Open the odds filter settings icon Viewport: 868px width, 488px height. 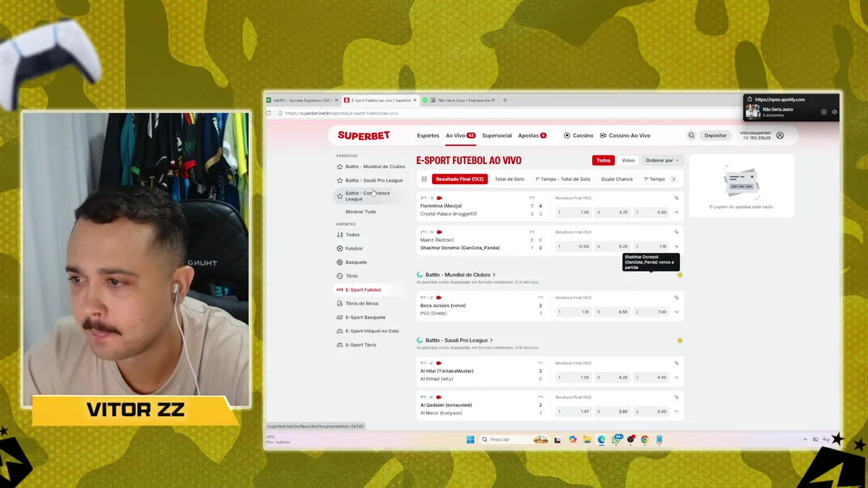click(424, 179)
